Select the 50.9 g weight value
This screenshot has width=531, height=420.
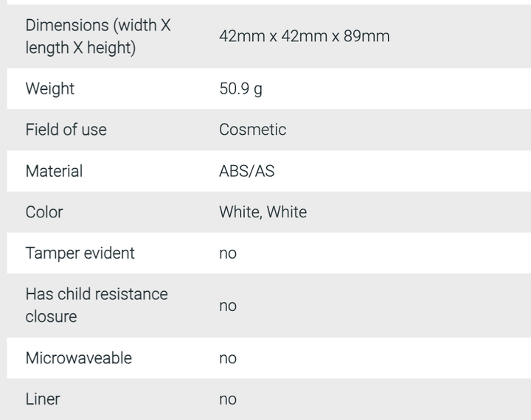(x=240, y=88)
